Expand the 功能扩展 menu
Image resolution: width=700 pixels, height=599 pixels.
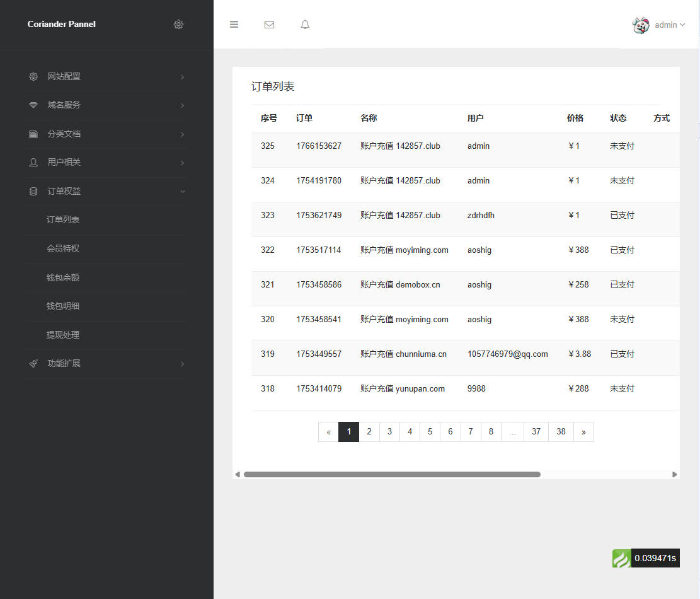(106, 364)
